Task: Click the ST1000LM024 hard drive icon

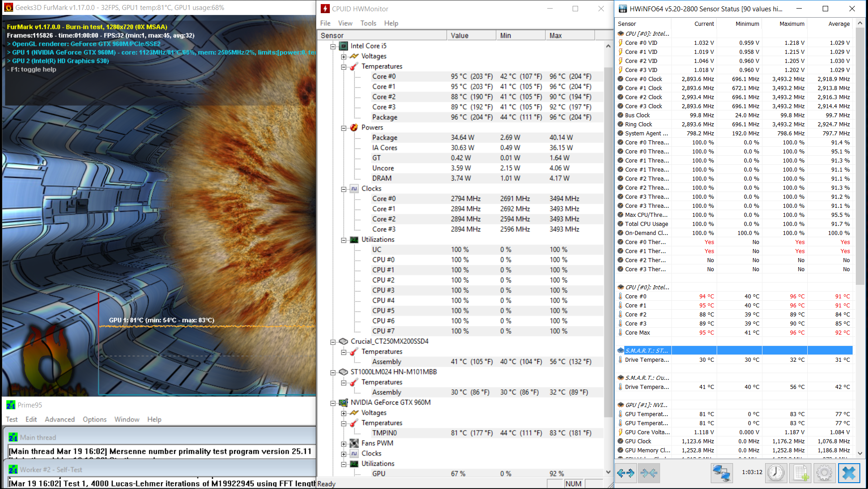Action: point(344,372)
